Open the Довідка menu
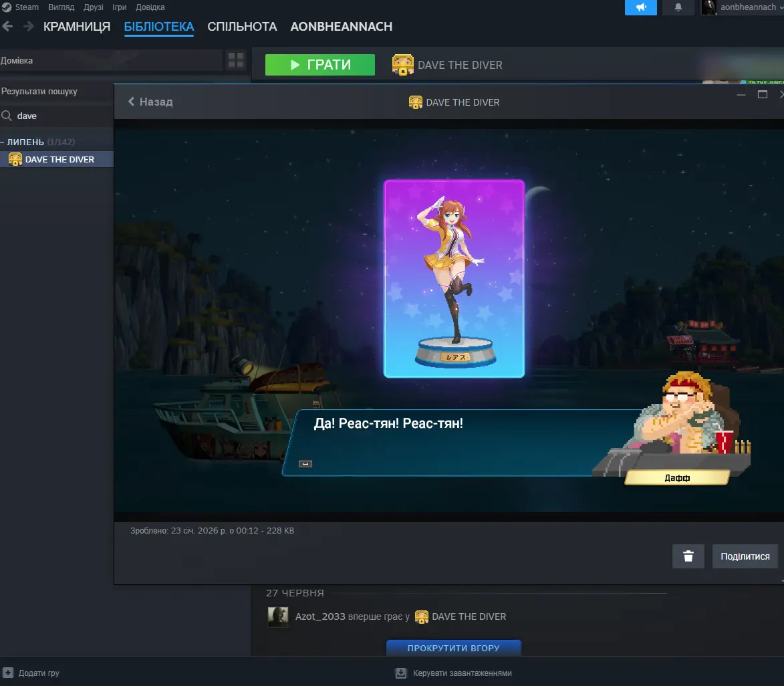Viewport: 784px width, 686px height. click(x=150, y=7)
